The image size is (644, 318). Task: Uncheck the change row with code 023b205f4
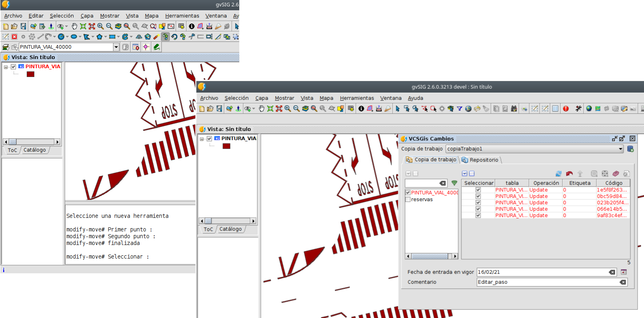478,203
